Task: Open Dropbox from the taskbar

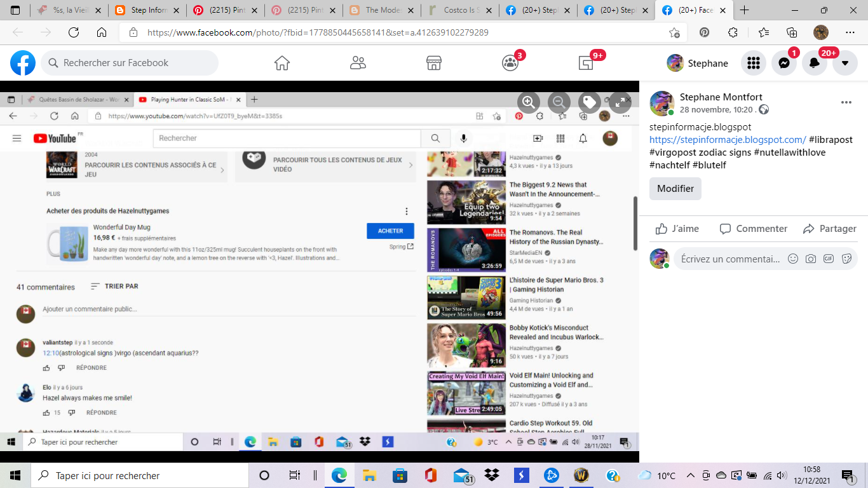Action: [491, 475]
